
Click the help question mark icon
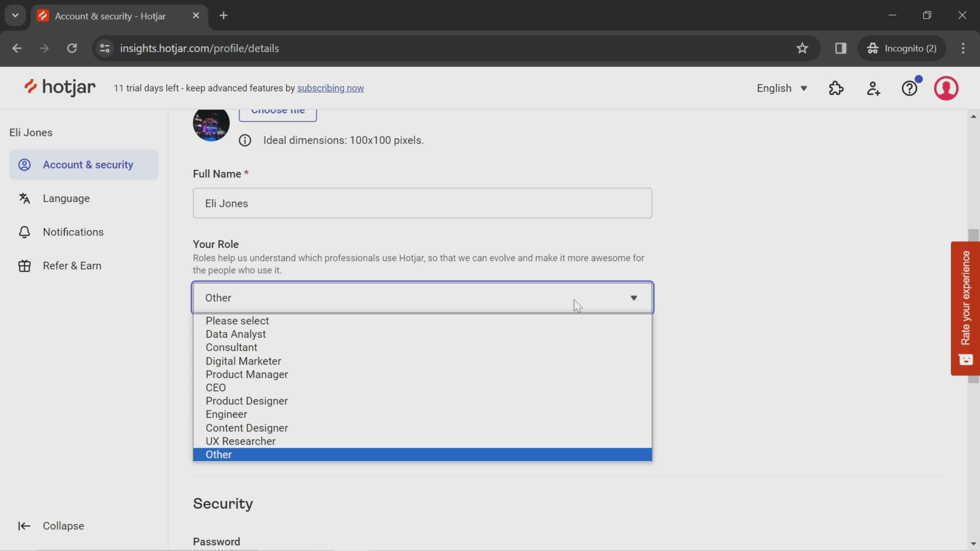click(910, 88)
